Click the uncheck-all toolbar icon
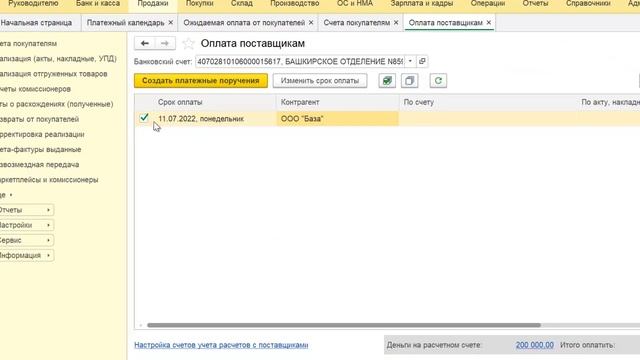The width and height of the screenshot is (640, 360). 409,81
